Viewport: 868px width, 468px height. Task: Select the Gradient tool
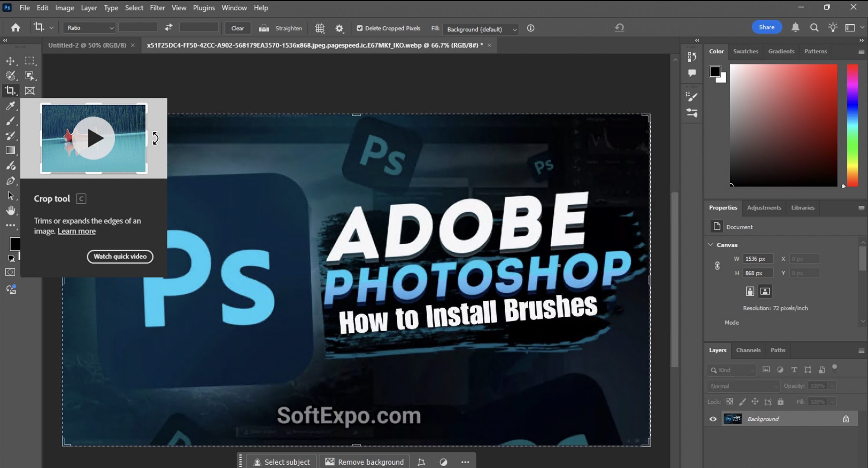tap(10, 150)
